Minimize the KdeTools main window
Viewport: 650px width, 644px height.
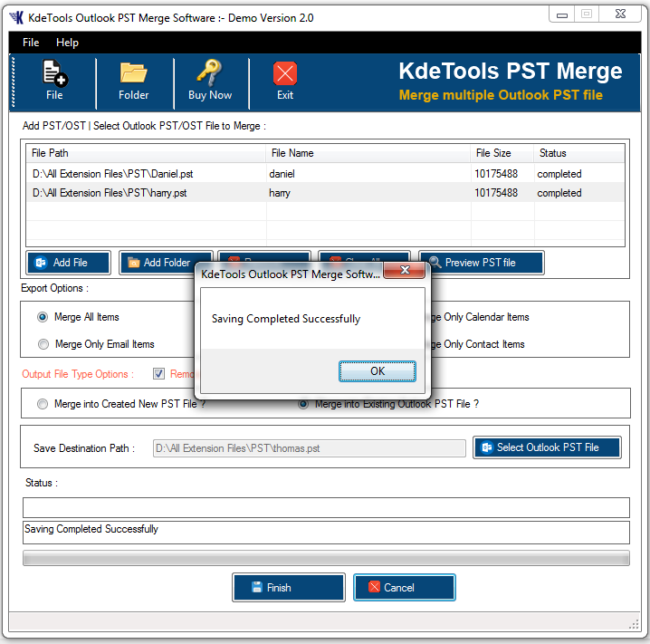(561, 14)
